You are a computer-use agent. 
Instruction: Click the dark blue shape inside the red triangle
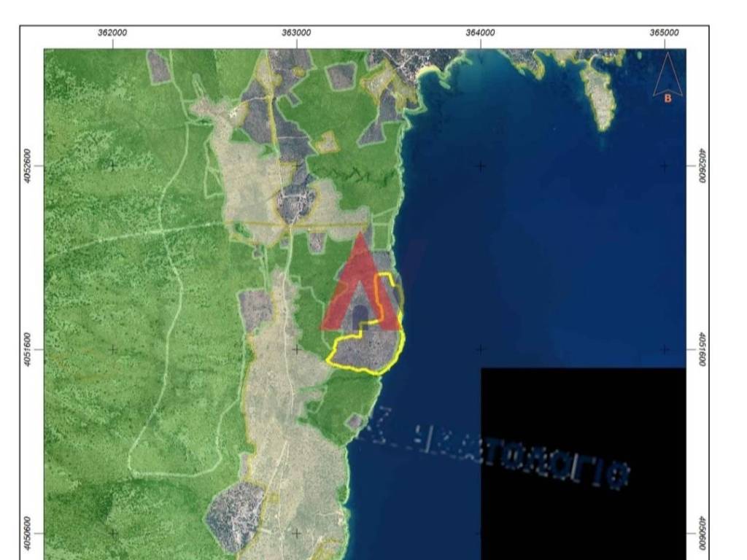[360, 316]
